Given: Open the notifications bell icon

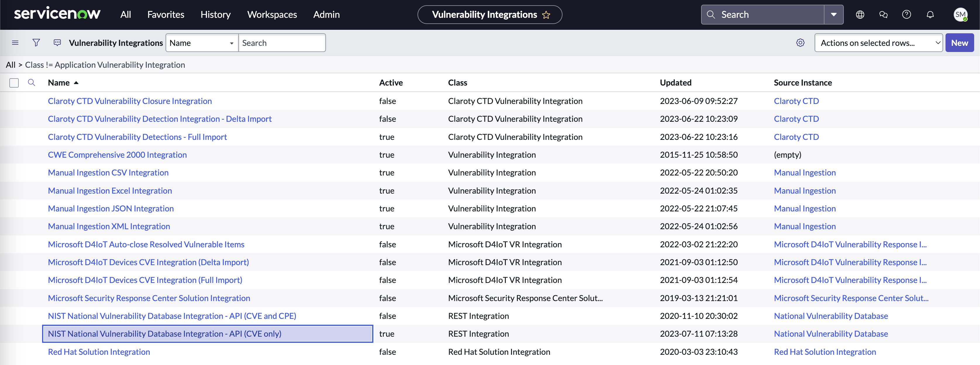Looking at the screenshot, I should point(930,14).
